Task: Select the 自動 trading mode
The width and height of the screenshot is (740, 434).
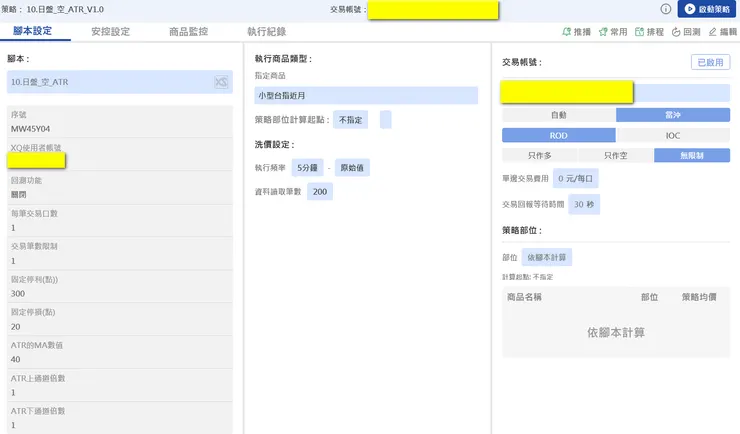Action: (x=559, y=115)
